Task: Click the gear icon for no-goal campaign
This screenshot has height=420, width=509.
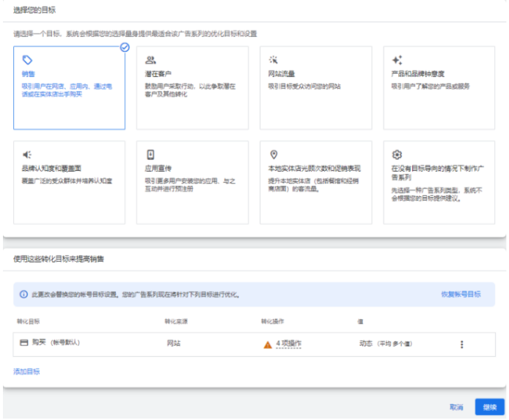Action: click(397, 155)
